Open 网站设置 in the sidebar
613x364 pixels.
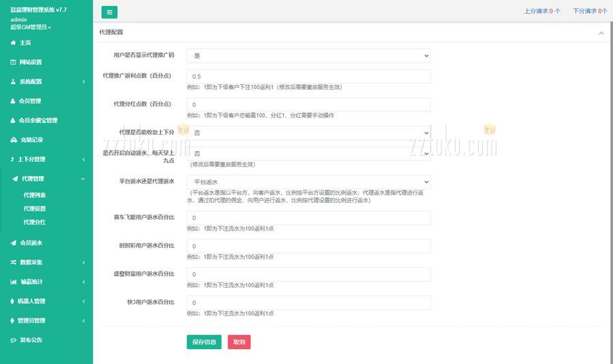point(30,62)
